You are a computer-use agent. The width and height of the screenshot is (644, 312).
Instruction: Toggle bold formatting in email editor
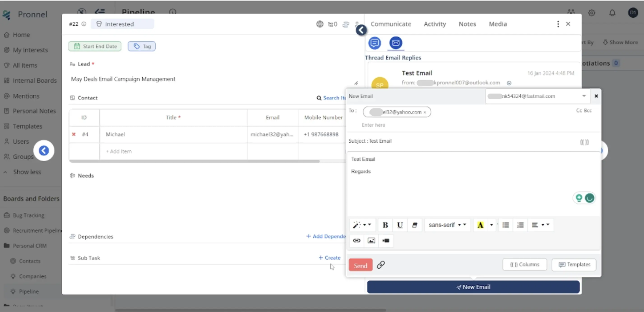pos(385,225)
